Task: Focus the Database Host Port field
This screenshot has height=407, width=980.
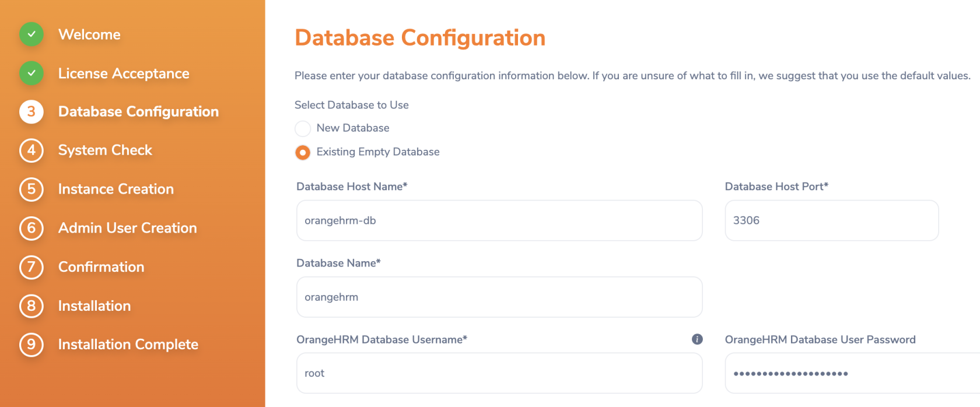Action: (x=831, y=220)
